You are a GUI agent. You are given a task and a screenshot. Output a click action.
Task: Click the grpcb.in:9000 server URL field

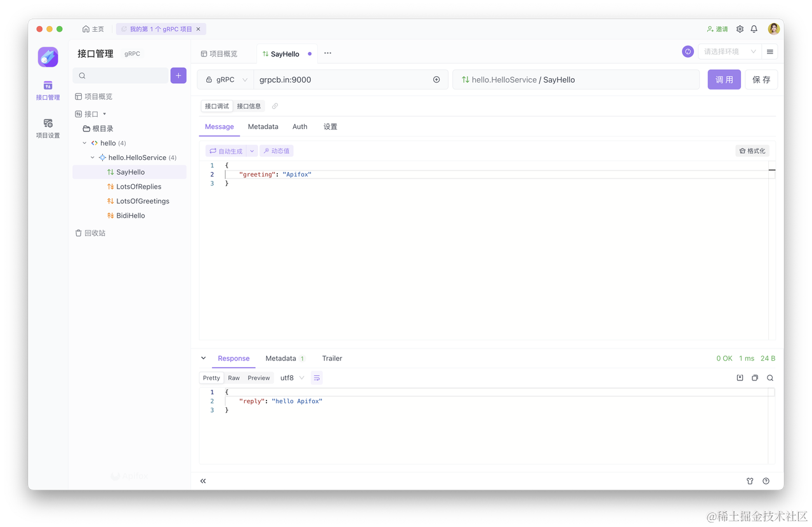(x=343, y=80)
